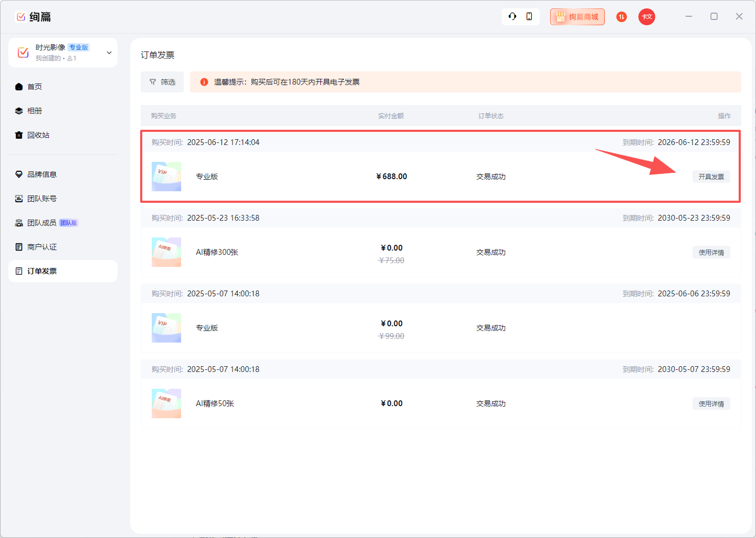
Task: Click the 专业版 VIP thumbnail priced ¥688.00
Action: [x=166, y=177]
